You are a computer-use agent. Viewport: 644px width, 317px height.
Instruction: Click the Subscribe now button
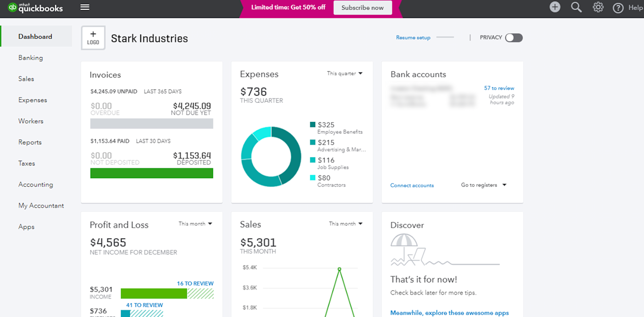362,7
